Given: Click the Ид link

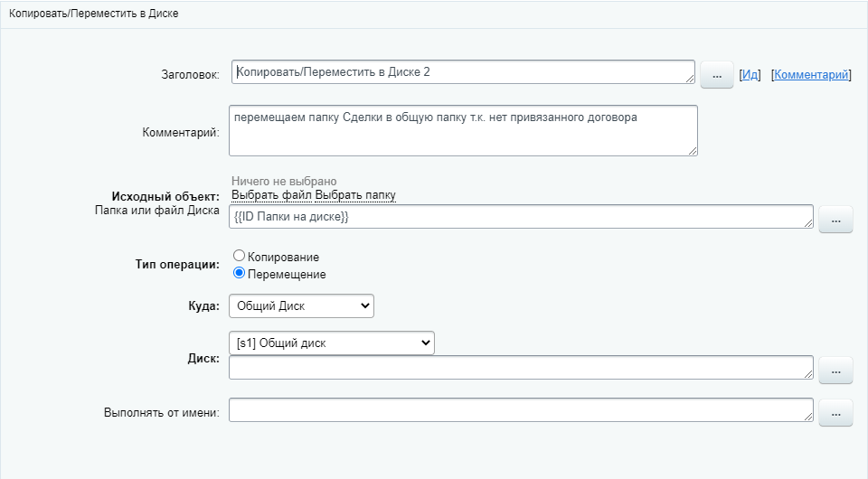Looking at the screenshot, I should pos(750,75).
